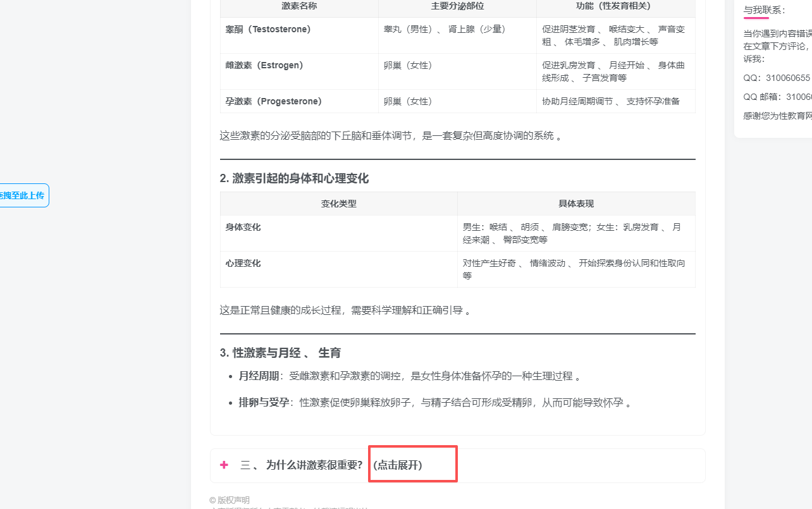
Task: Select the '具体表现' table header
Action: [575, 204]
